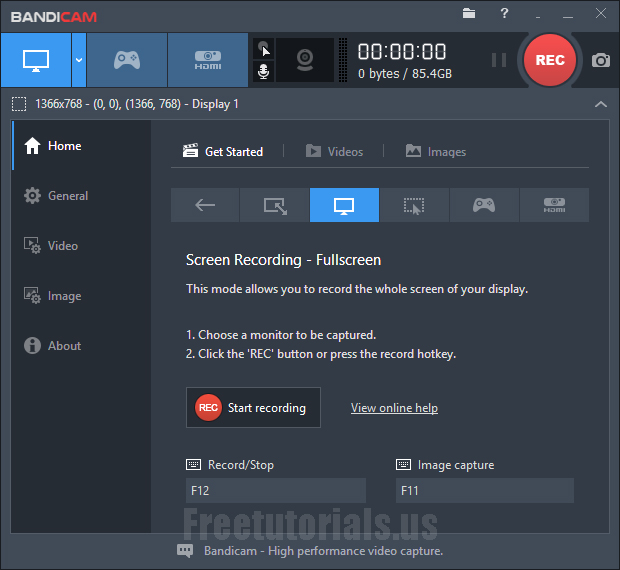Take a screenshot with the camera icon
620x570 pixels.
coord(600,60)
